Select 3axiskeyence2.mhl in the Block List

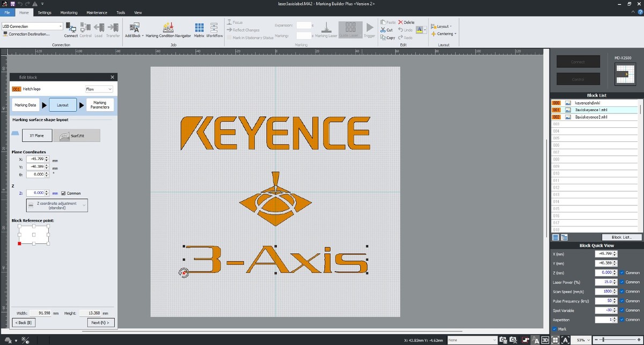[590, 117]
